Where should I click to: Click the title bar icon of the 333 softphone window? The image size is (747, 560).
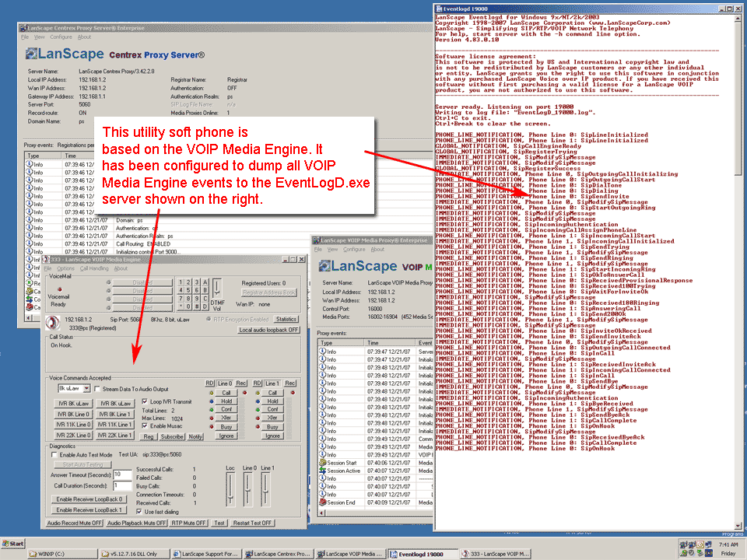46,260
